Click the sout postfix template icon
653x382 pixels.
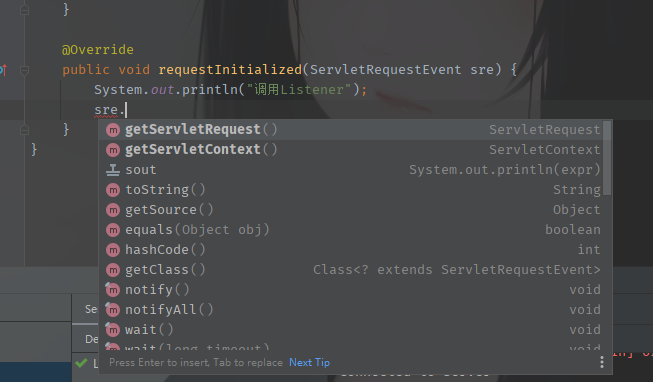coord(113,170)
